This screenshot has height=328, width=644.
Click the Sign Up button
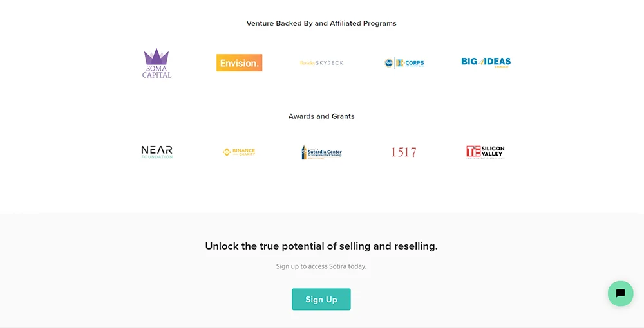tap(321, 299)
